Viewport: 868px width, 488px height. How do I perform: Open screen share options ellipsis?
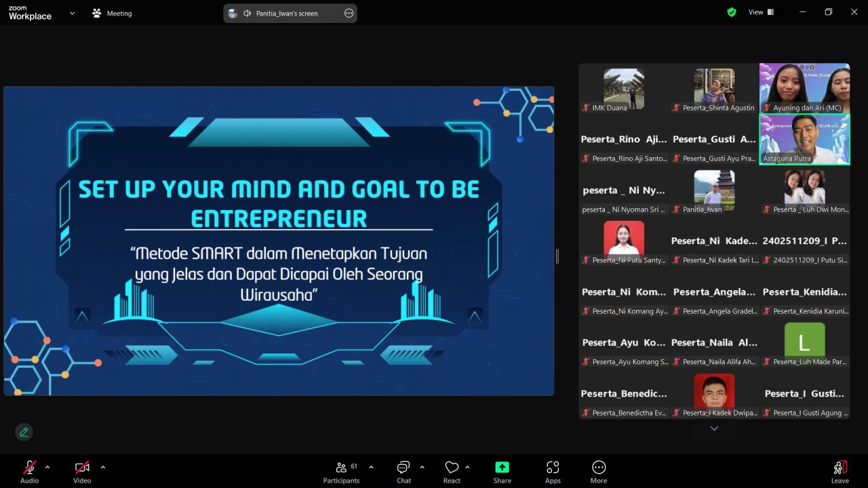point(349,14)
